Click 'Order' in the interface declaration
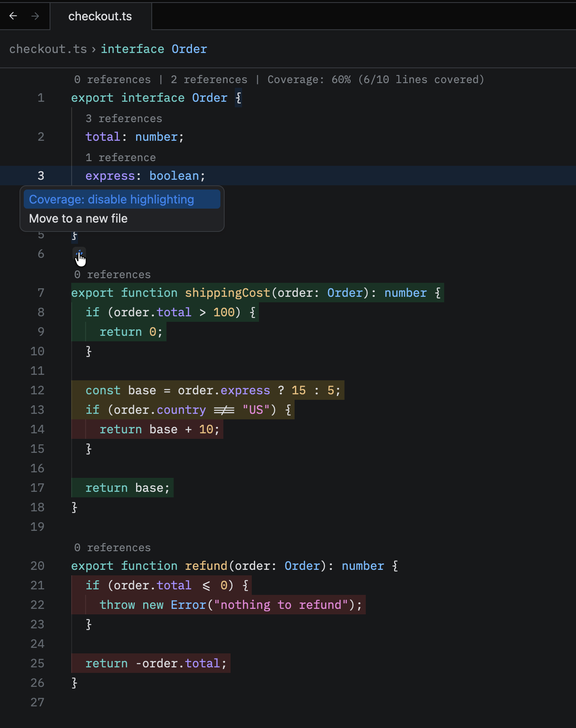576x728 pixels. click(210, 98)
